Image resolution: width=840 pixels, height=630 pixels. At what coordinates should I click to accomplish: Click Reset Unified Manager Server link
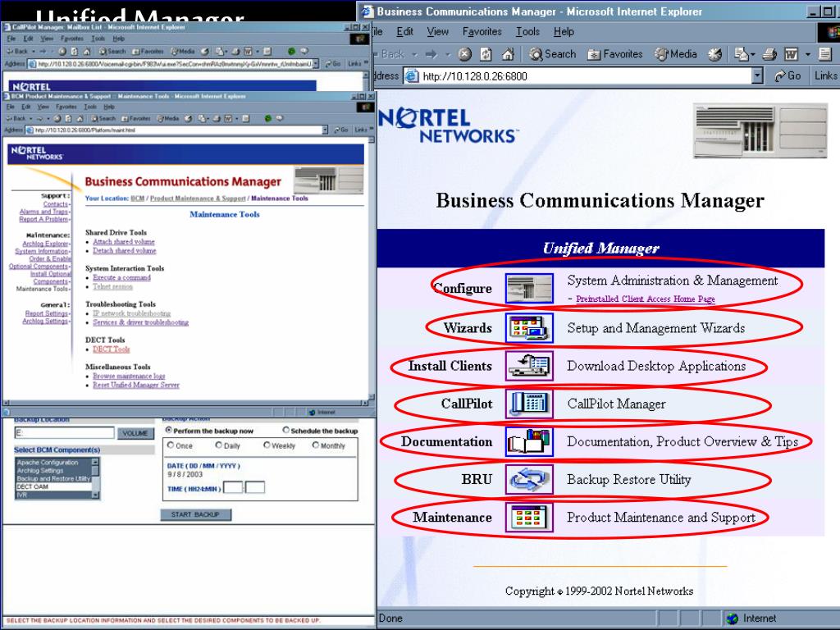tap(136, 386)
